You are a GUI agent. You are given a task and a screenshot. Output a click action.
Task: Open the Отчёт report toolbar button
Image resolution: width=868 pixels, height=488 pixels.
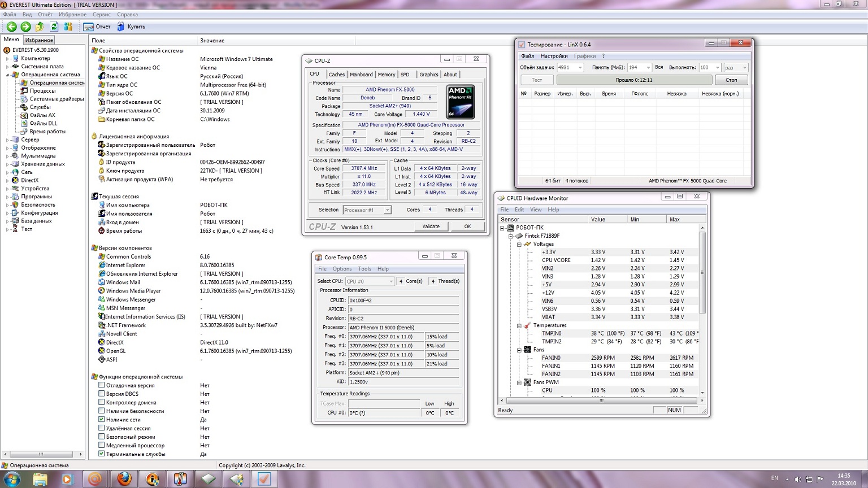[x=97, y=27]
